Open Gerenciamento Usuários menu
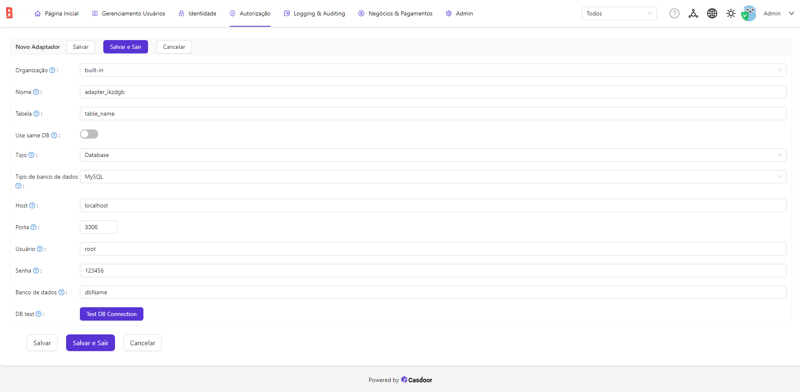Screen dimensions: 800x392 (129, 14)
